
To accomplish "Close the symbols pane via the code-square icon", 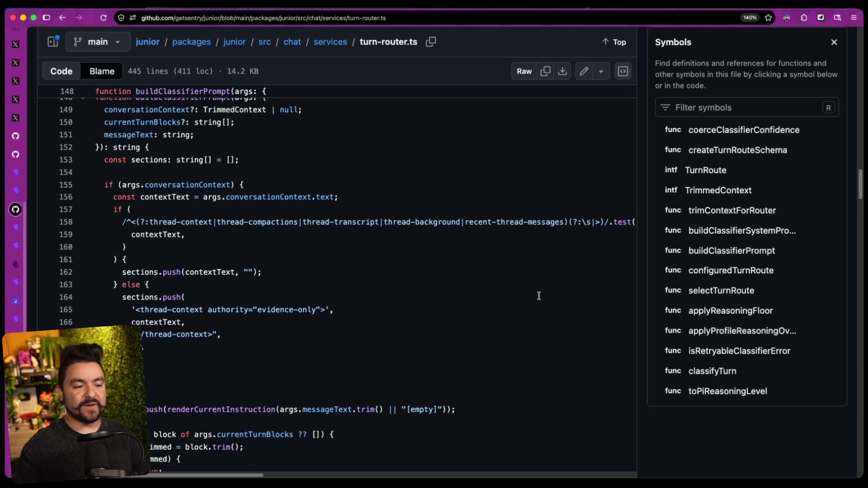I will coord(623,71).
